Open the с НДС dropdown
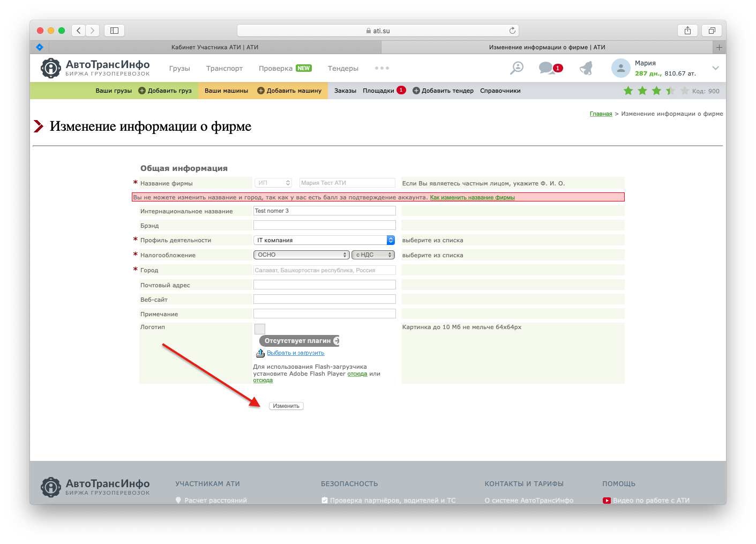Viewport: 756px width, 544px height. (373, 255)
